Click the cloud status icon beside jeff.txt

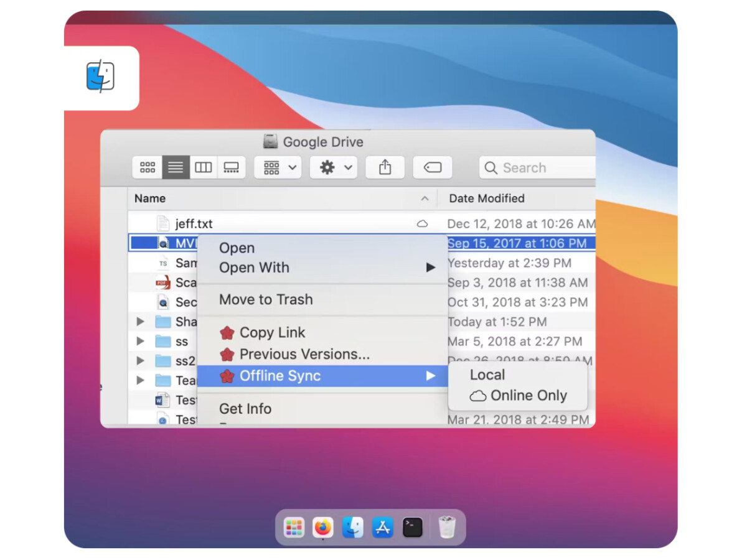pos(422,223)
